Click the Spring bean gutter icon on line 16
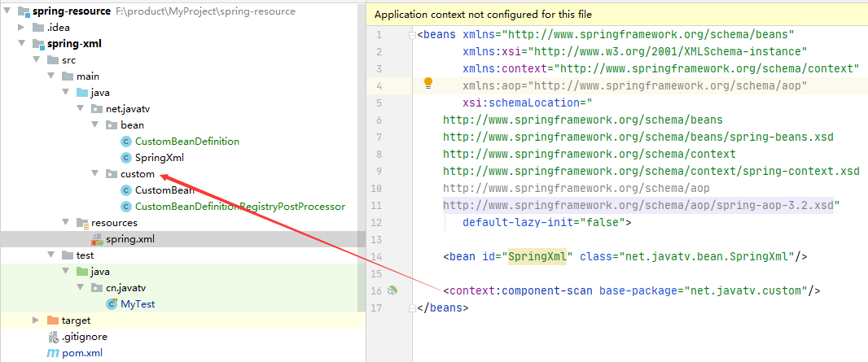This screenshot has height=362, width=868. (392, 290)
